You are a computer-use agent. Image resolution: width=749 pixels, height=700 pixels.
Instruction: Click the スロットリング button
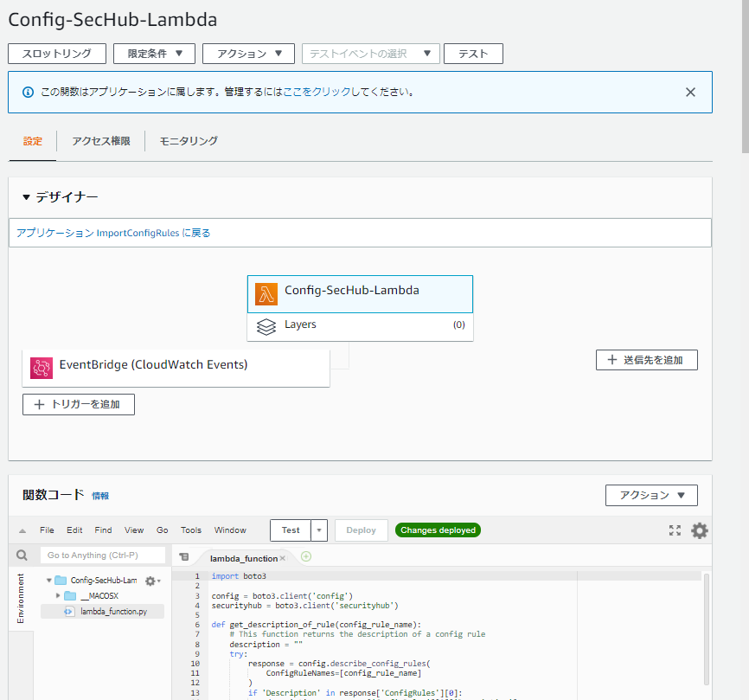[x=57, y=54]
